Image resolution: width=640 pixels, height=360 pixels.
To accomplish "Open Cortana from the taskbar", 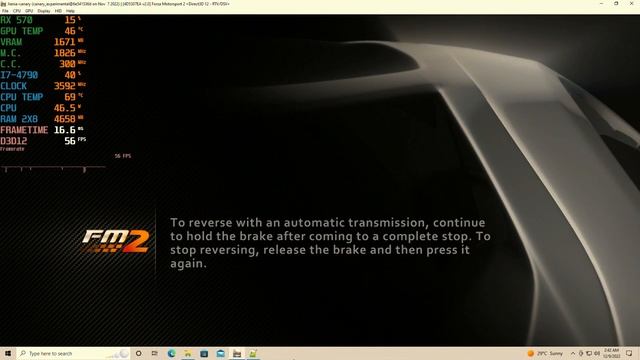I will point(138,353).
